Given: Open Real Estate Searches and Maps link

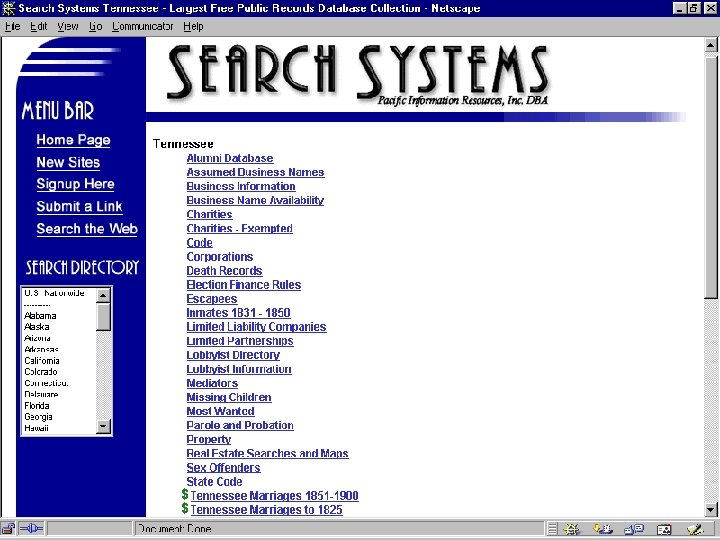Looking at the screenshot, I should (x=267, y=454).
